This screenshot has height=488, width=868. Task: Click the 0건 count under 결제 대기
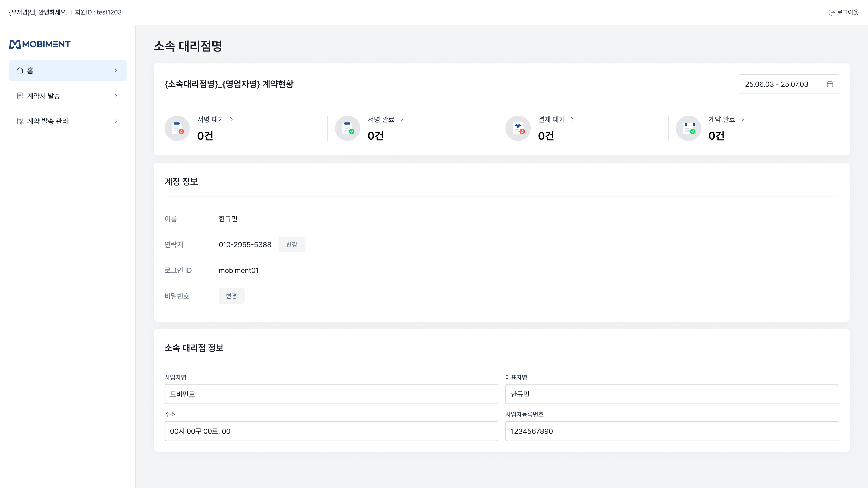(546, 136)
